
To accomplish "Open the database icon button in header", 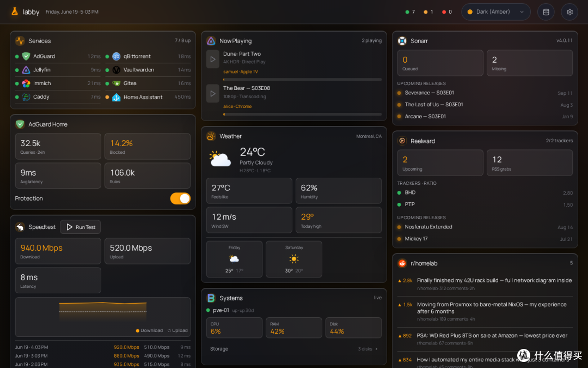I will click(x=546, y=12).
